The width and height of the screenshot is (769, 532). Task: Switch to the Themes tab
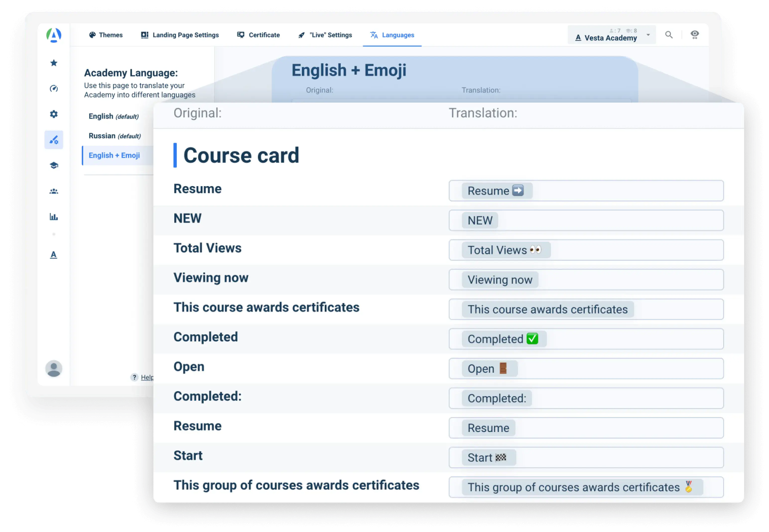pyautogui.click(x=106, y=35)
